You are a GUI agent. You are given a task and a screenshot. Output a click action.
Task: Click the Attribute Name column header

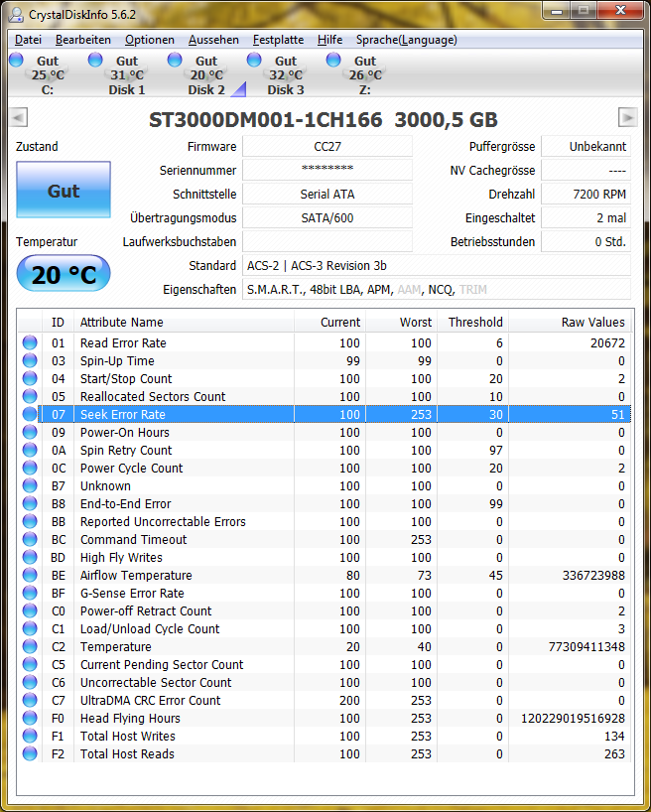point(184,322)
